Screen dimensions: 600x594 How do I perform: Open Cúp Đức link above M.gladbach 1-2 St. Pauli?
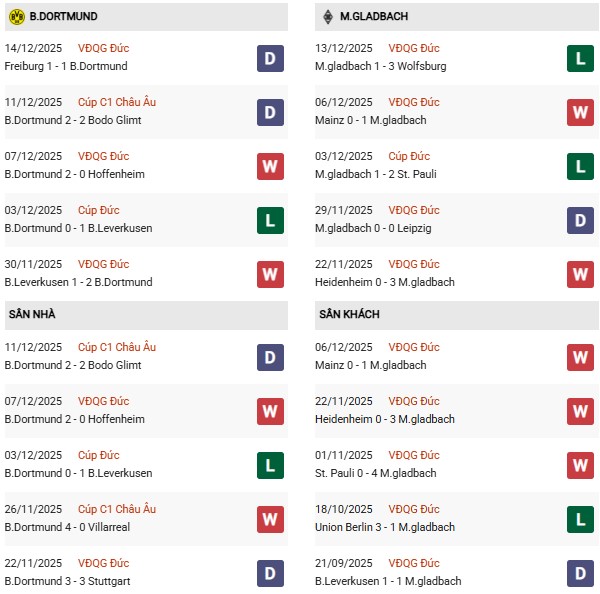tap(408, 156)
